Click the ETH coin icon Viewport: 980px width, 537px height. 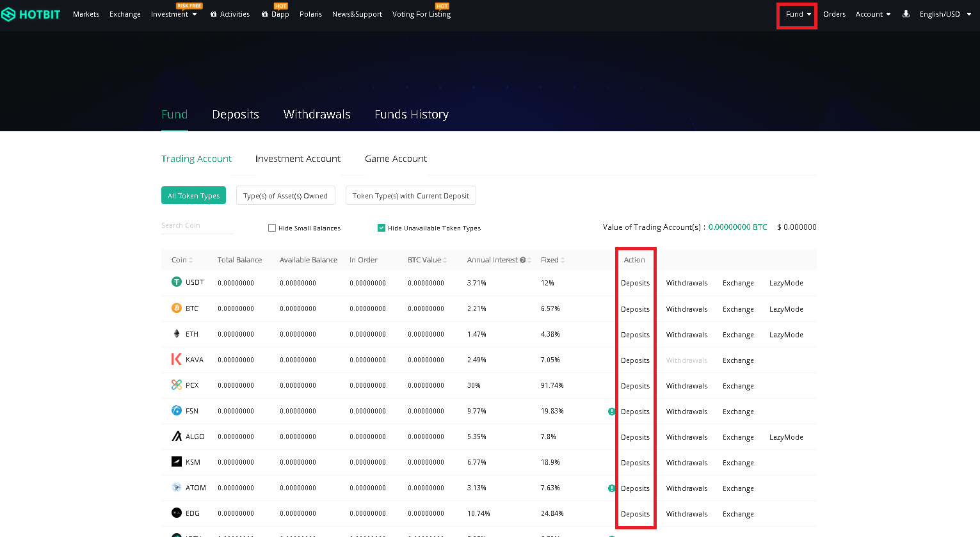177,333
